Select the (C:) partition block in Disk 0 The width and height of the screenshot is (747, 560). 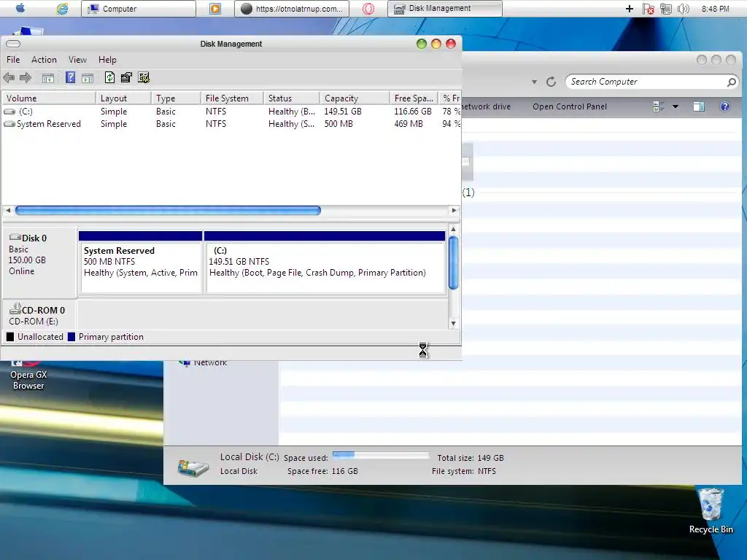tap(325, 262)
